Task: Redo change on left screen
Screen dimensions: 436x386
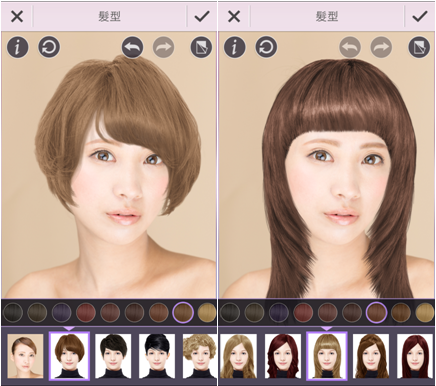Action: click(164, 47)
